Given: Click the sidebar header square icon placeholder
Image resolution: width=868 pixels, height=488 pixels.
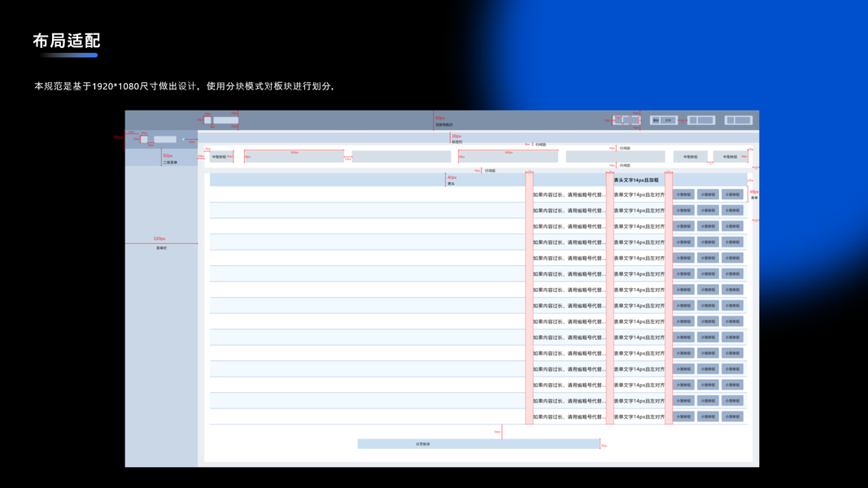Looking at the screenshot, I should pyautogui.click(x=144, y=139).
